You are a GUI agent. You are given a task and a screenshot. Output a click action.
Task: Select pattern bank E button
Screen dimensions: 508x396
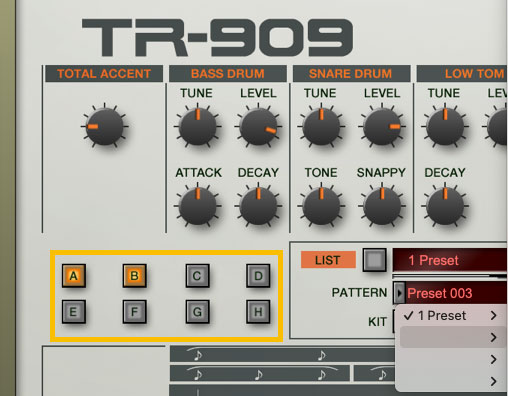click(x=74, y=312)
